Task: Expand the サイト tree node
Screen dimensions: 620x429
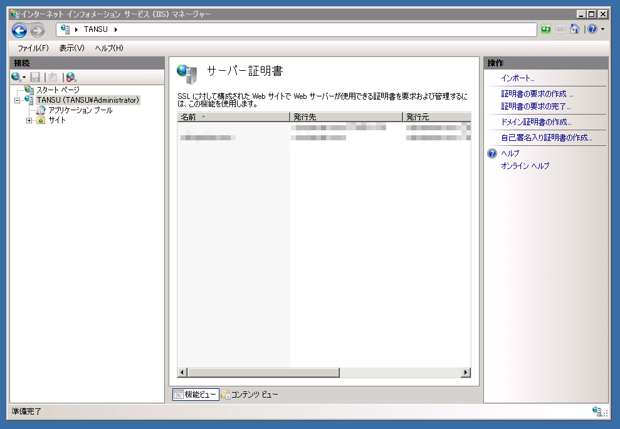Action: (x=29, y=121)
